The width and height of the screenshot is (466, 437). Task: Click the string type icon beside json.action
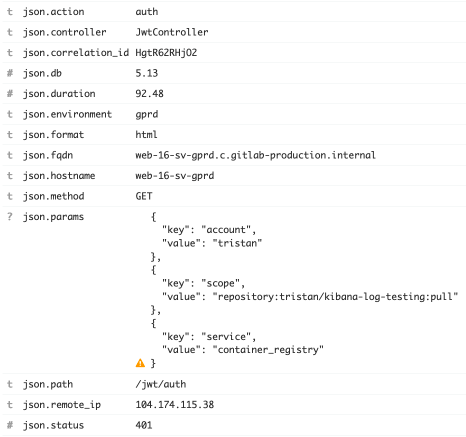point(10,12)
